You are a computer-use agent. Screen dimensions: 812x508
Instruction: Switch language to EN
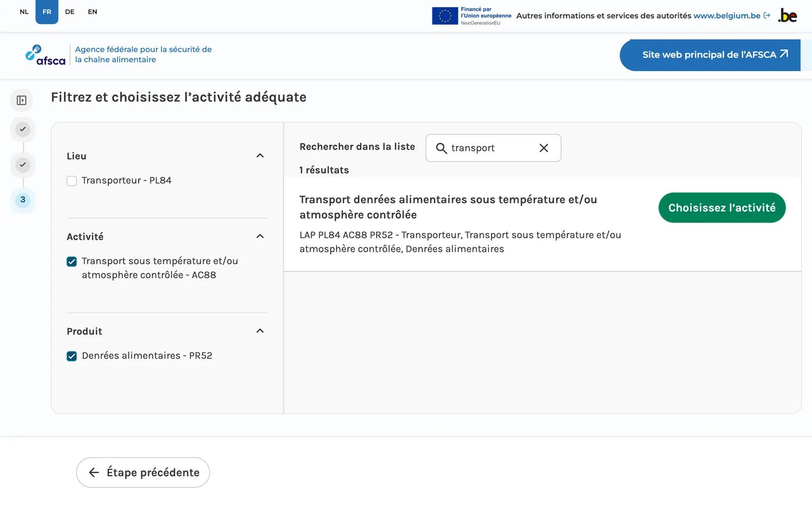coord(92,12)
